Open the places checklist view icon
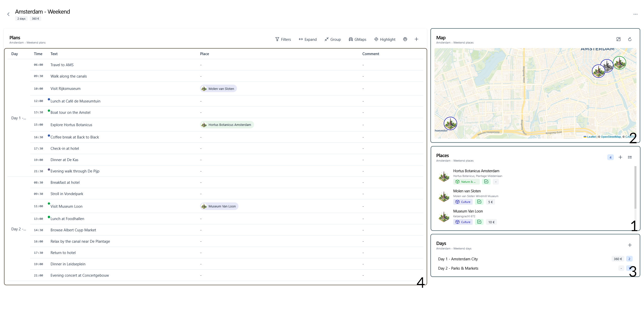 (630, 157)
